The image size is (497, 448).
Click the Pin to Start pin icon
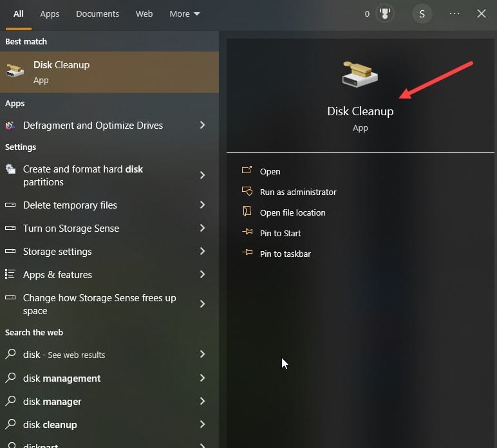pos(247,232)
